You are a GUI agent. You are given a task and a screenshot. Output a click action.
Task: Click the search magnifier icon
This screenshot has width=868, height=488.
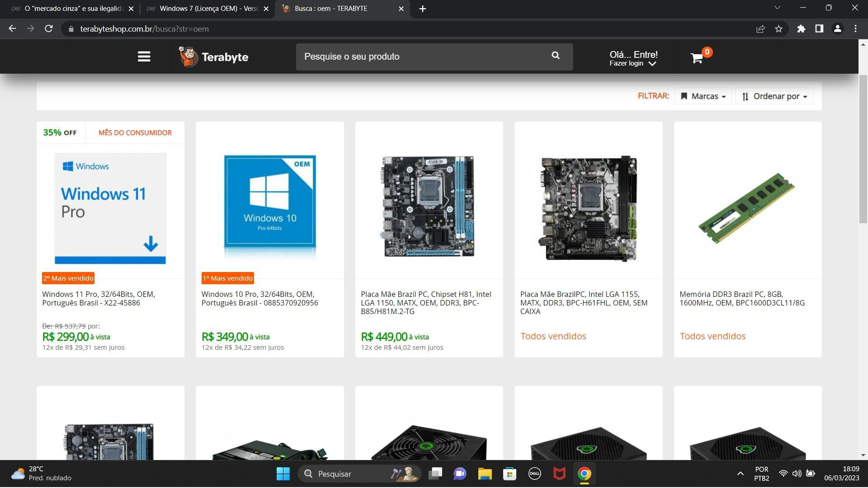click(556, 56)
